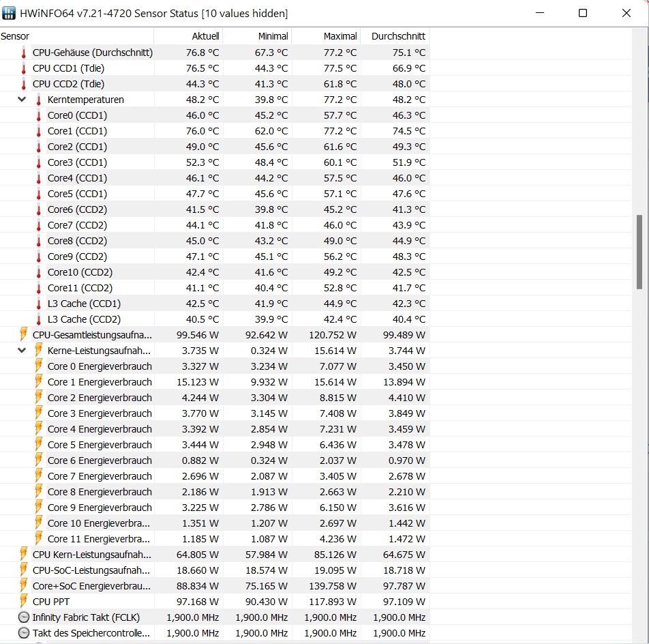Collapse the Kerntemperaturen group
This screenshot has height=644, width=649.
click(20, 99)
